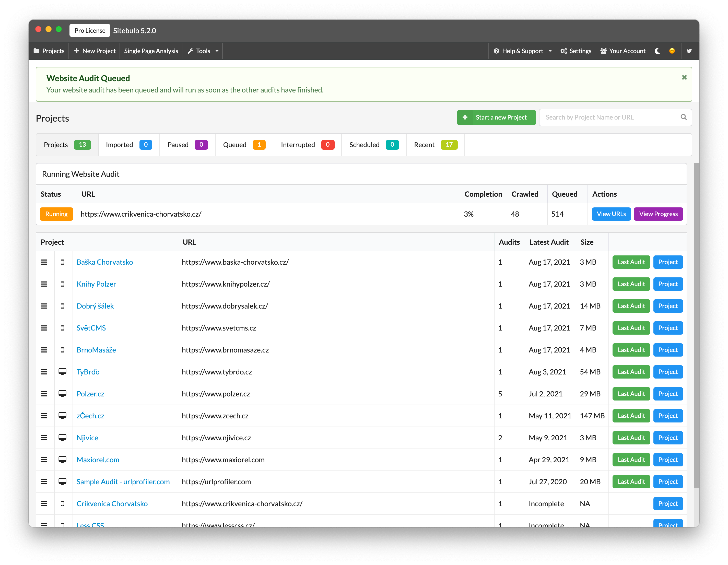Click desktop monitor icon in TyBrďo row
The width and height of the screenshot is (728, 565).
click(62, 372)
